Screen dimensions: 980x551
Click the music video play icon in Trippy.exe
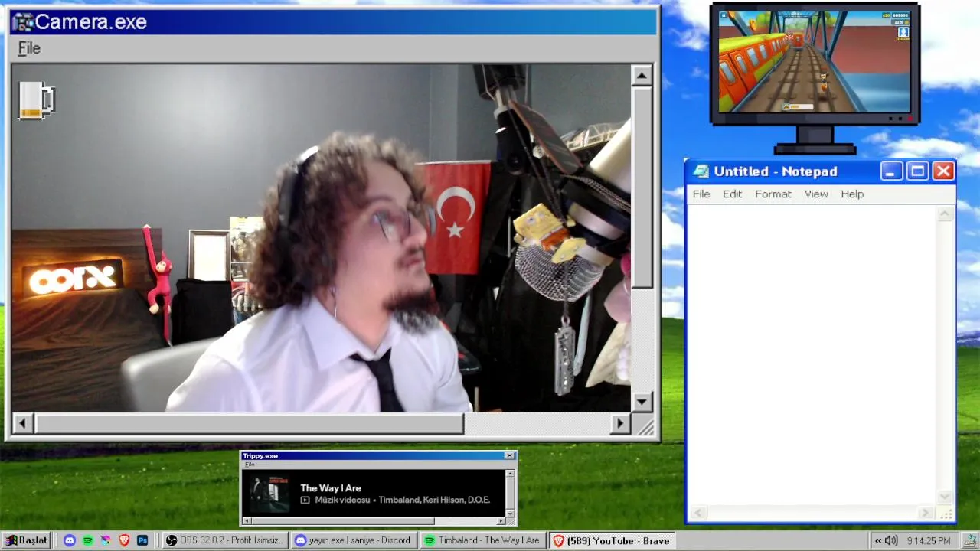pos(305,500)
